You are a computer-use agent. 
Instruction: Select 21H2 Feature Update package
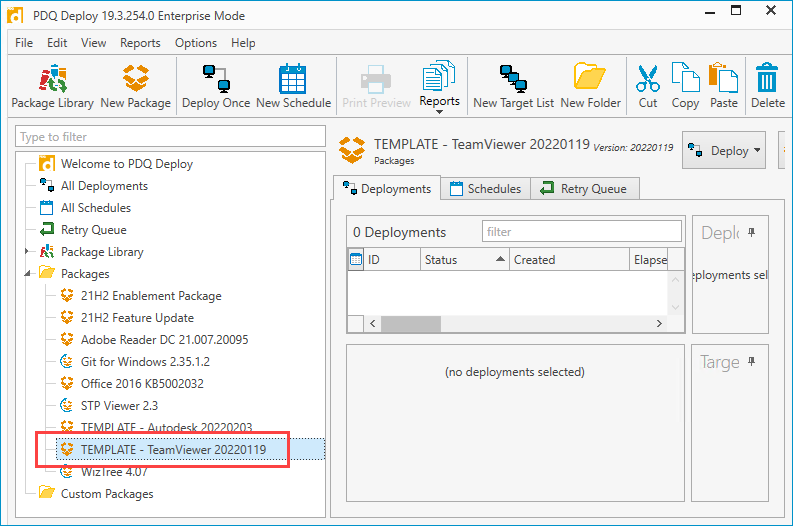[137, 318]
